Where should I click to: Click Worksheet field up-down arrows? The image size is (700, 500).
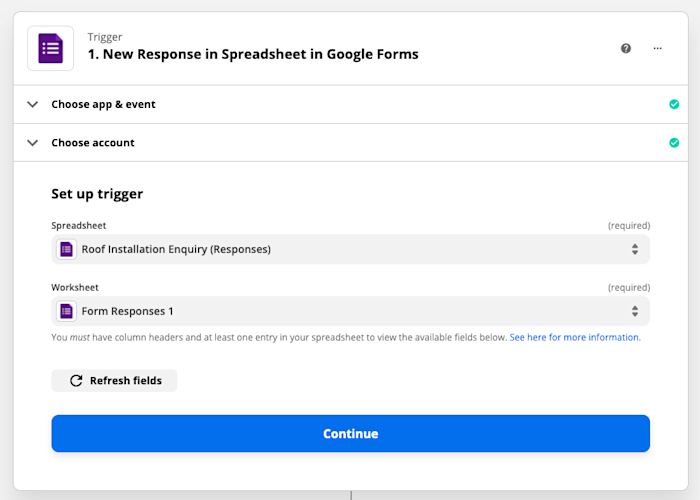[635, 311]
